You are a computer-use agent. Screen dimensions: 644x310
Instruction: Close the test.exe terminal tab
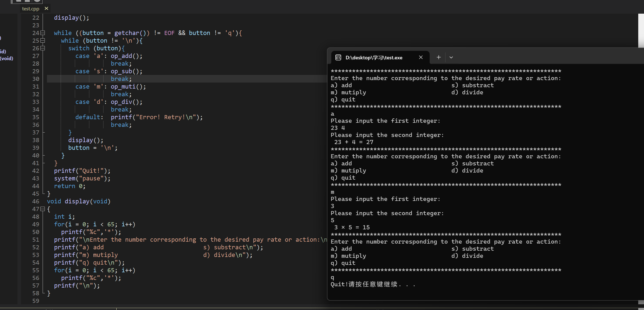click(421, 57)
